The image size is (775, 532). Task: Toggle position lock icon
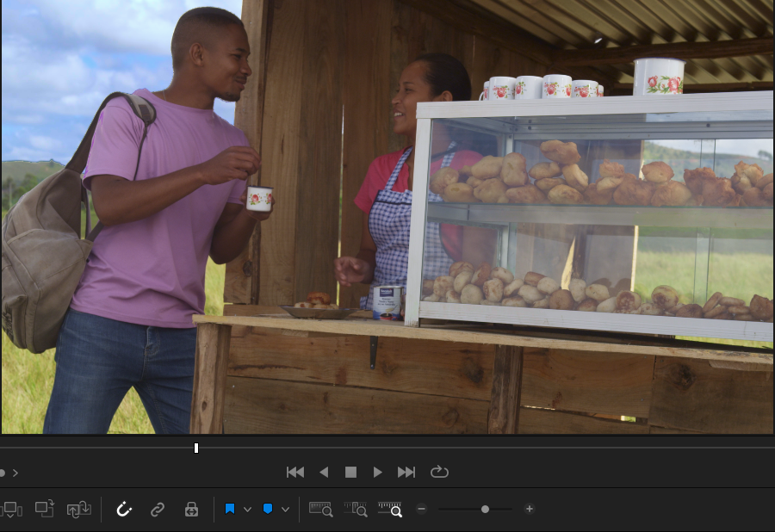pyautogui.click(x=191, y=509)
